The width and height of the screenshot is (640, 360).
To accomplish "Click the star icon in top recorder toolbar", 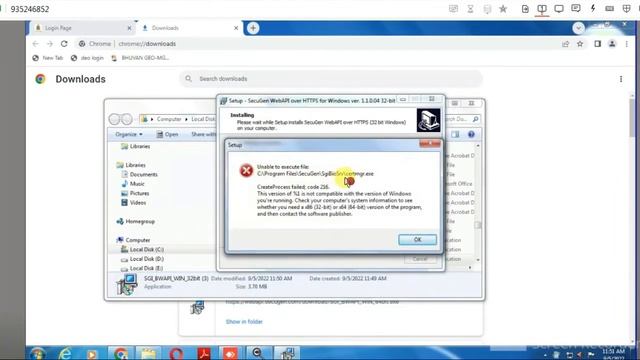I will [x=503, y=9].
